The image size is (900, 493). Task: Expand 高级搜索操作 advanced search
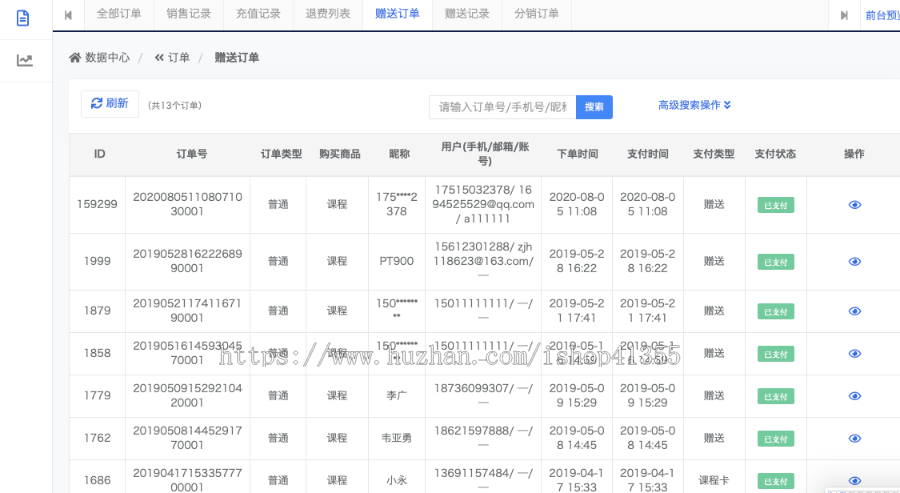pos(694,105)
